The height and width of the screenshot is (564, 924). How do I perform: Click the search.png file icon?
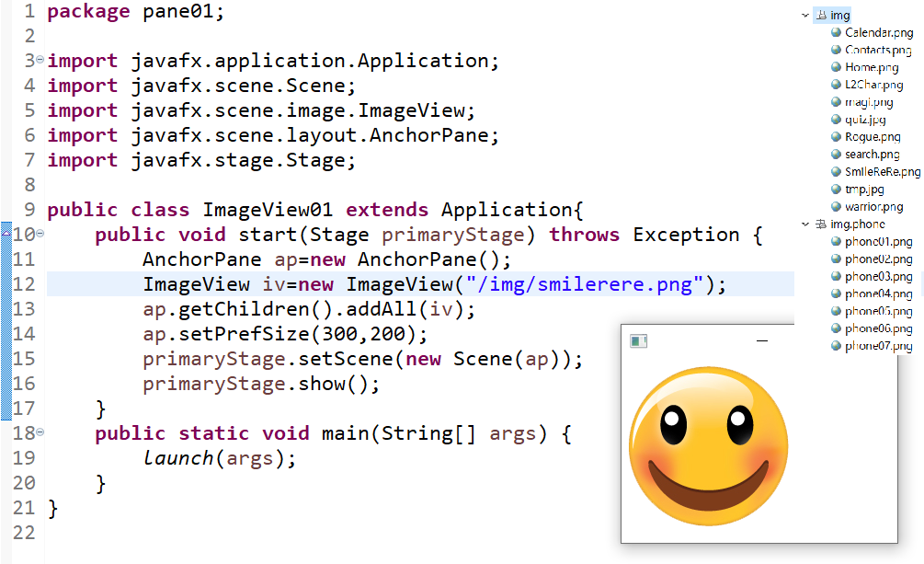point(836,155)
